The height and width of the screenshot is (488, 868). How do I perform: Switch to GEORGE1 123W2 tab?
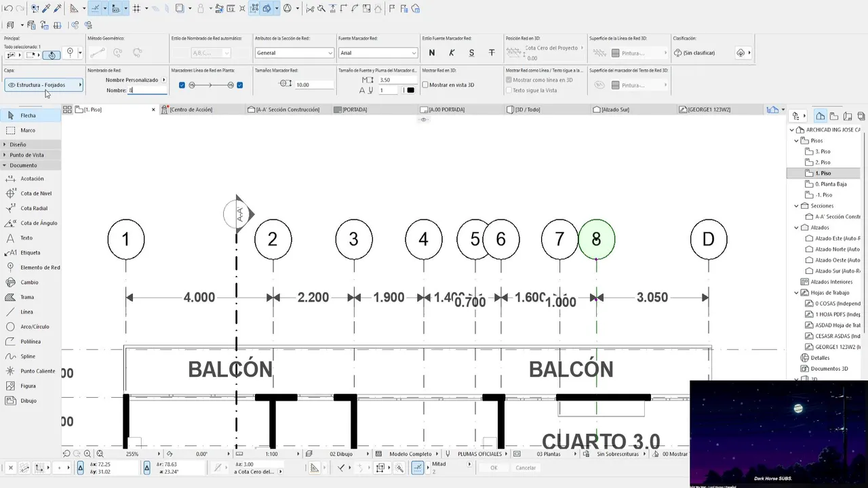pos(709,109)
